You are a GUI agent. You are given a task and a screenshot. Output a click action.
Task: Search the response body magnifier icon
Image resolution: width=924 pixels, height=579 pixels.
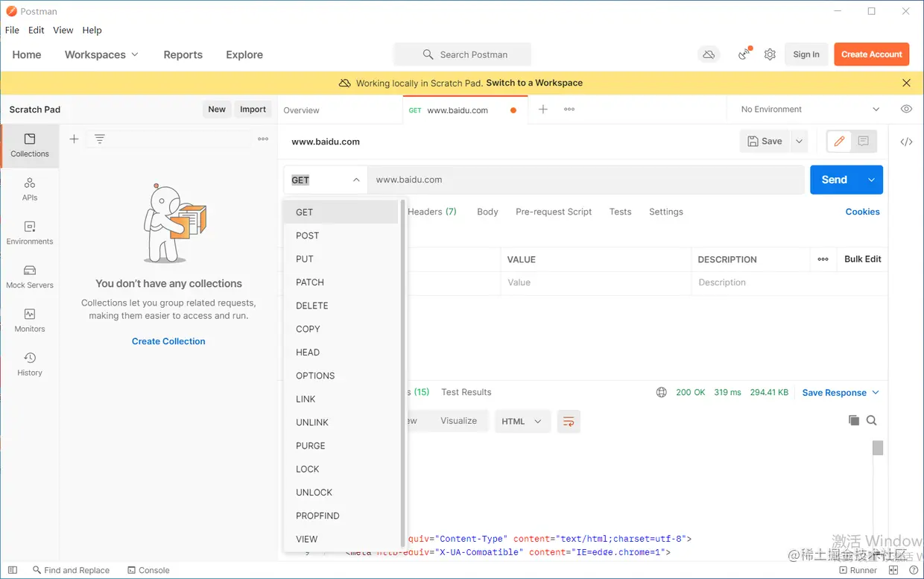[x=871, y=420]
